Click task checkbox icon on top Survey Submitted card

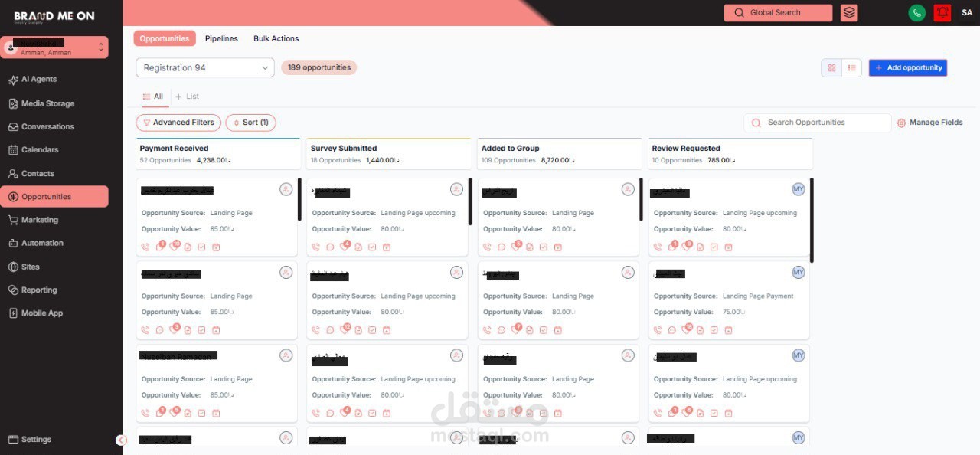[x=373, y=247]
